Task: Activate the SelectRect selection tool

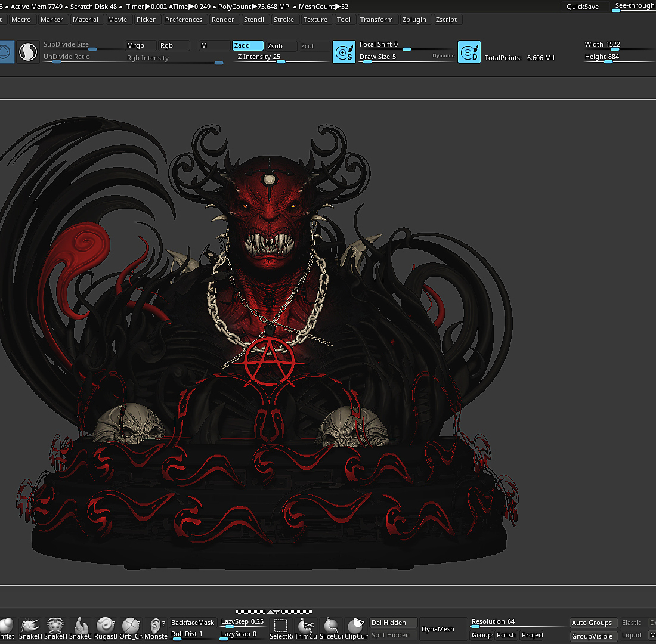Action: coord(281,629)
